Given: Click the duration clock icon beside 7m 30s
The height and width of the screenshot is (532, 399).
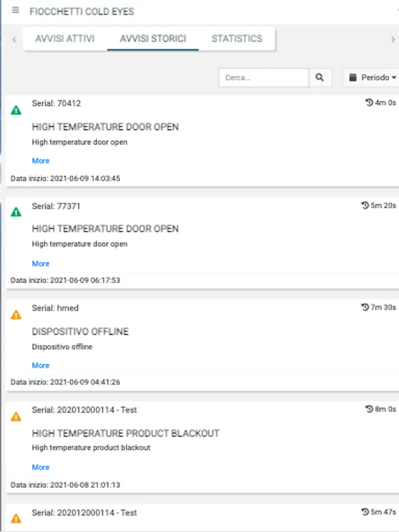Looking at the screenshot, I should click(x=365, y=307).
